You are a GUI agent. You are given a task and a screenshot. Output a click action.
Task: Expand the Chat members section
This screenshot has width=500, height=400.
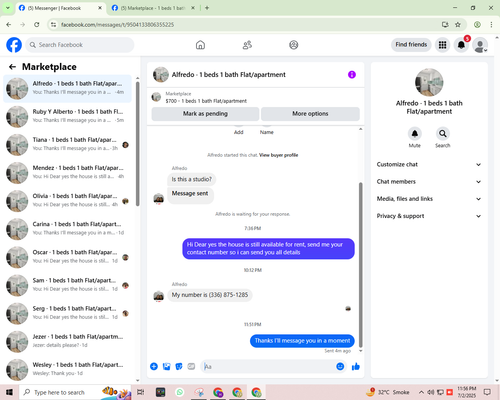coord(429,182)
